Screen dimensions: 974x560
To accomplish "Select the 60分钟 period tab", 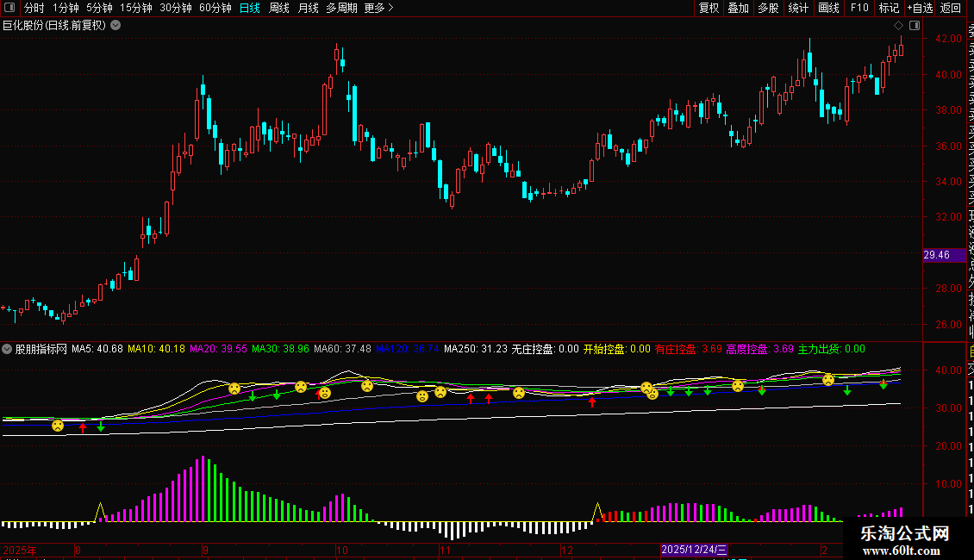I will pyautogui.click(x=215, y=8).
